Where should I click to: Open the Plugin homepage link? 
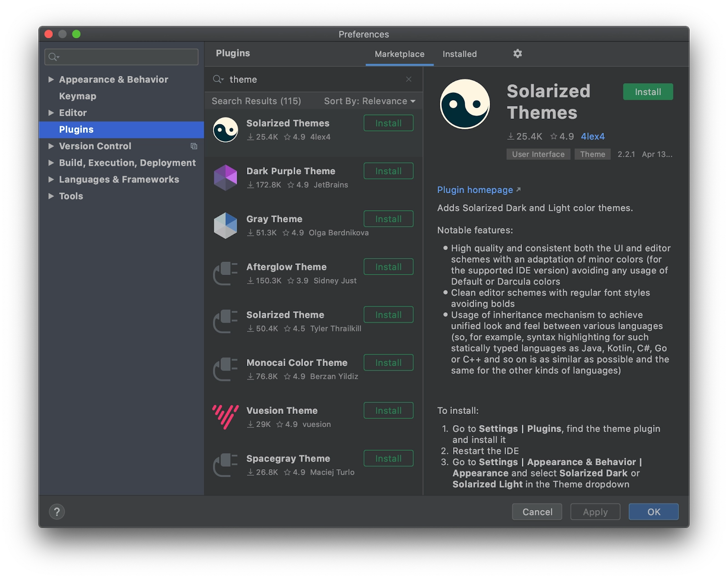[475, 190]
